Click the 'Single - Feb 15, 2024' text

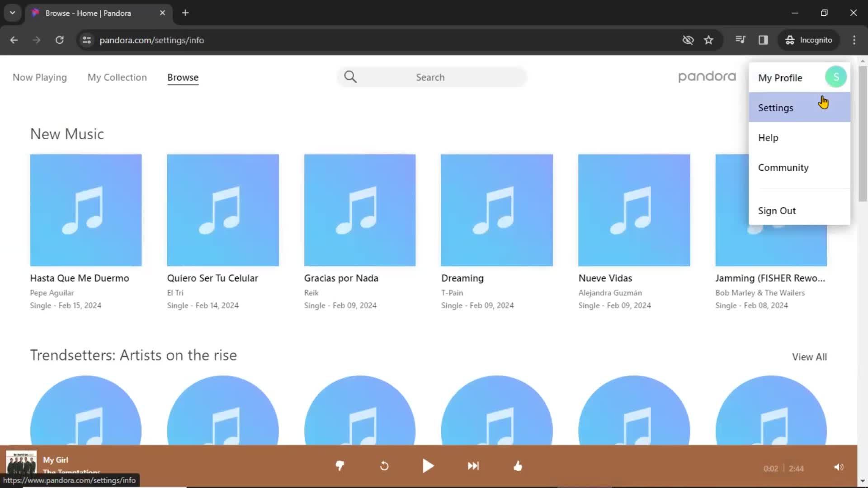tap(66, 305)
